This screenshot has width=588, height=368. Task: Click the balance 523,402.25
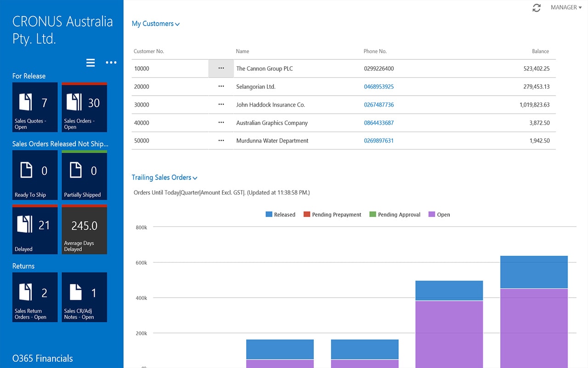pyautogui.click(x=537, y=69)
